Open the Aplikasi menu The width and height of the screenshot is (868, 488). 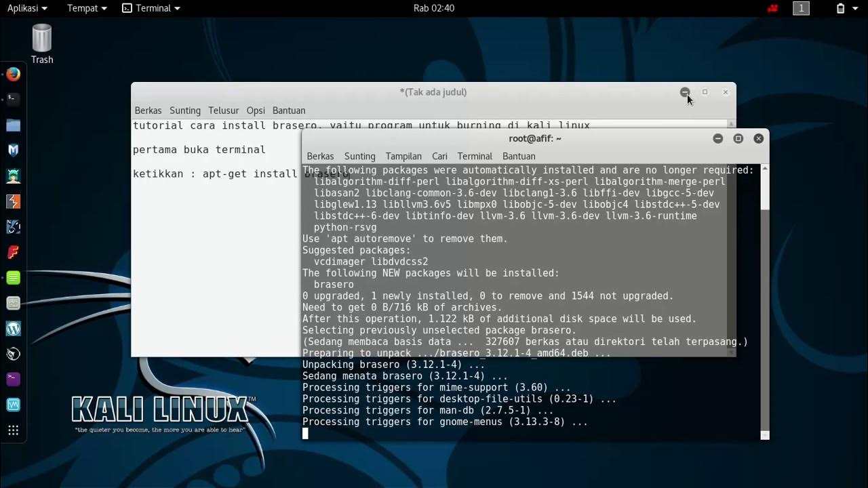(27, 8)
